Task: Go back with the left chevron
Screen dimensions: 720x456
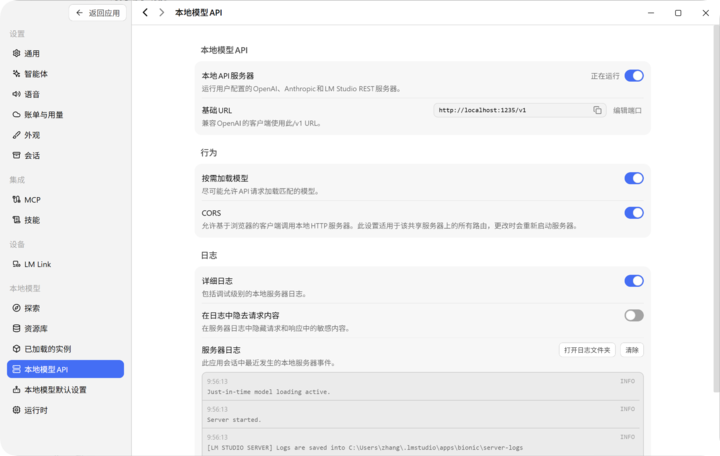Action: tap(145, 12)
